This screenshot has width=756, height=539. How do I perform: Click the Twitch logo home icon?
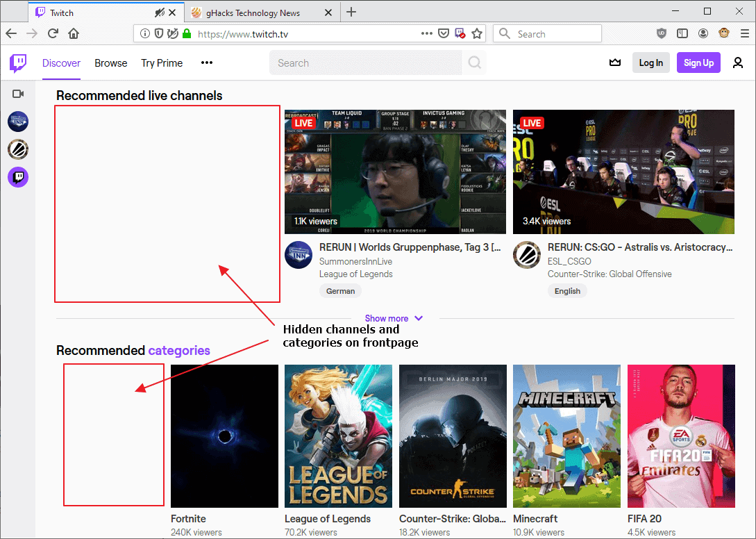(x=18, y=63)
